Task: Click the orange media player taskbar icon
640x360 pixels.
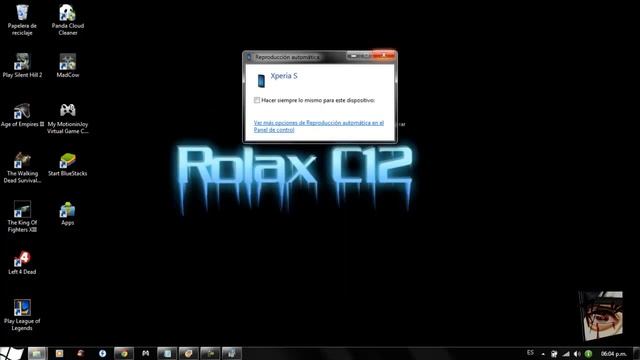Action: [x=59, y=353]
